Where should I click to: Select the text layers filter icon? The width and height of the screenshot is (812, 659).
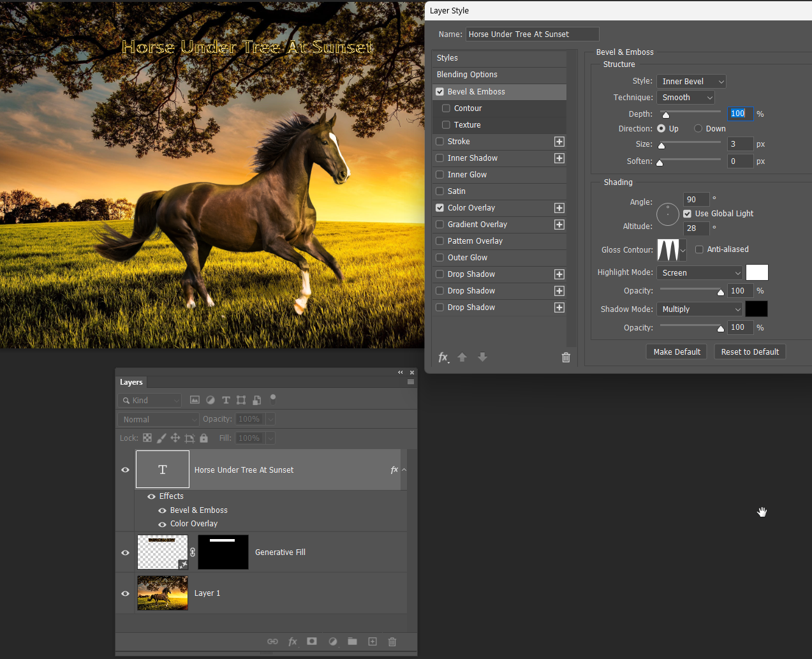(226, 399)
